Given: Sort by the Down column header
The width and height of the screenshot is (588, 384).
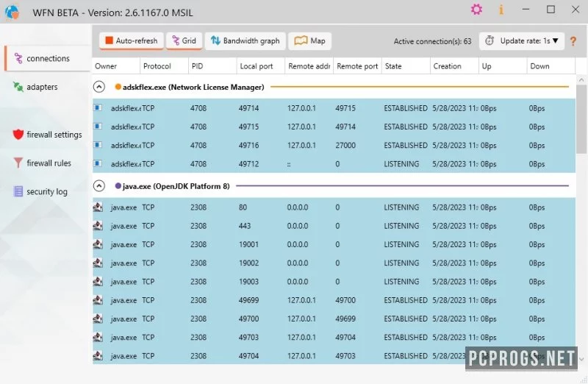Looking at the screenshot, I should point(551,66).
